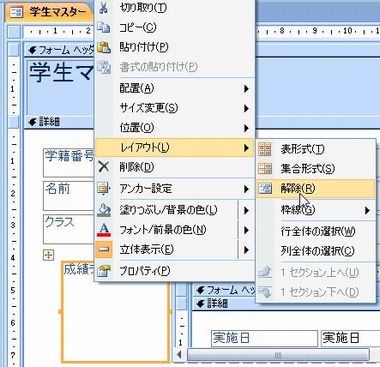This screenshot has width=380, height=367.
Task: Click the anchor setting icon
Action: 104,189
